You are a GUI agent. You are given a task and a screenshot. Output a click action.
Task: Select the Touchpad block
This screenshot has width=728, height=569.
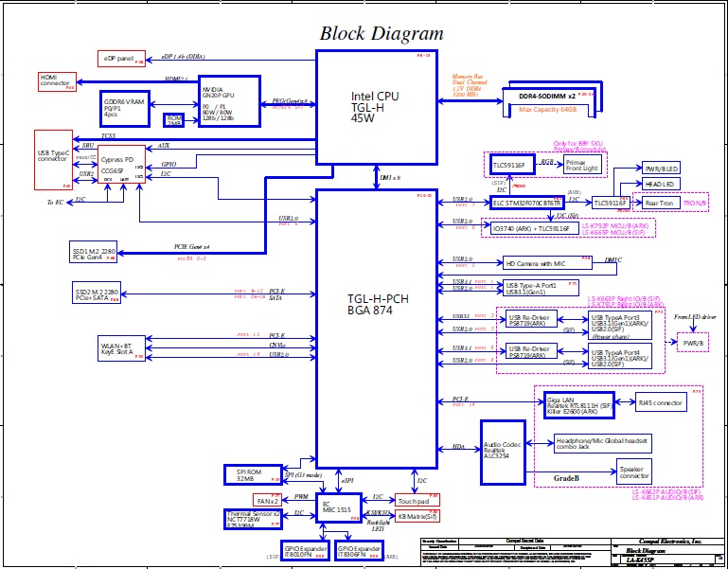pos(413,499)
